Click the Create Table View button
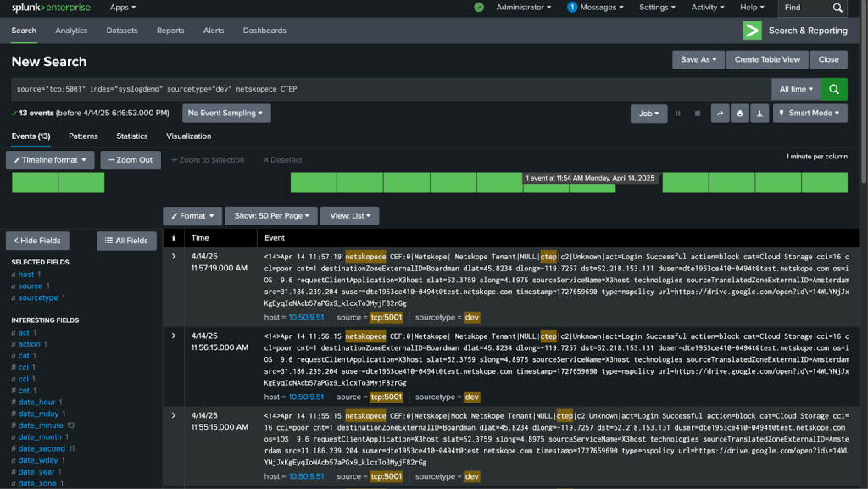Image resolution: width=868 pixels, height=489 pixels. 766,59
